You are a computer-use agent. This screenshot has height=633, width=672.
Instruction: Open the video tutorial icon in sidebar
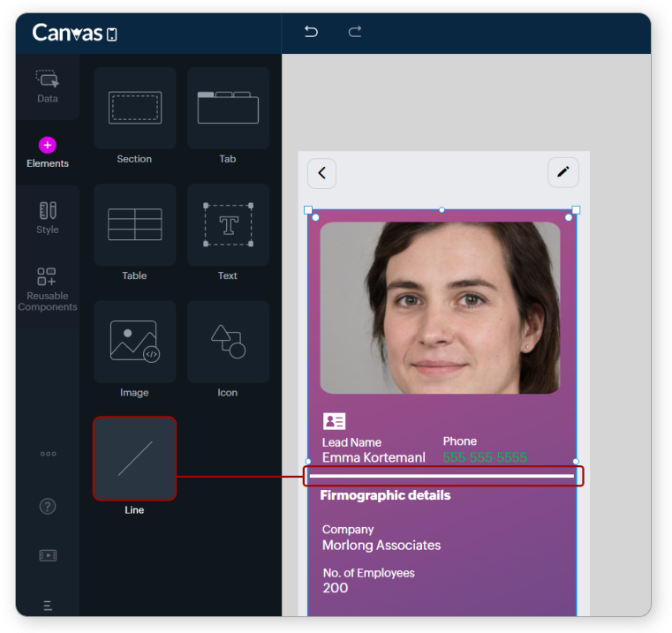click(48, 556)
